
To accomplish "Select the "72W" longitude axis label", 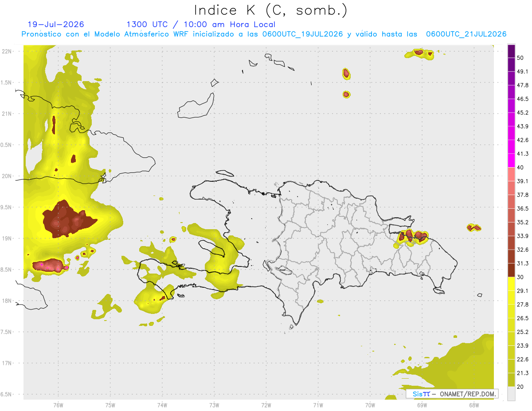I will pyautogui.click(x=266, y=404).
